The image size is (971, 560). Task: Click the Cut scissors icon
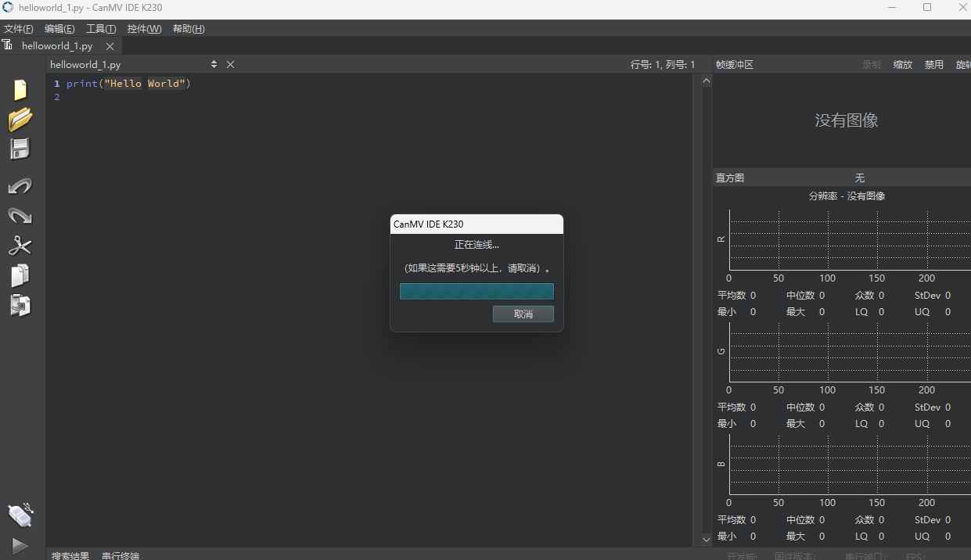point(20,246)
